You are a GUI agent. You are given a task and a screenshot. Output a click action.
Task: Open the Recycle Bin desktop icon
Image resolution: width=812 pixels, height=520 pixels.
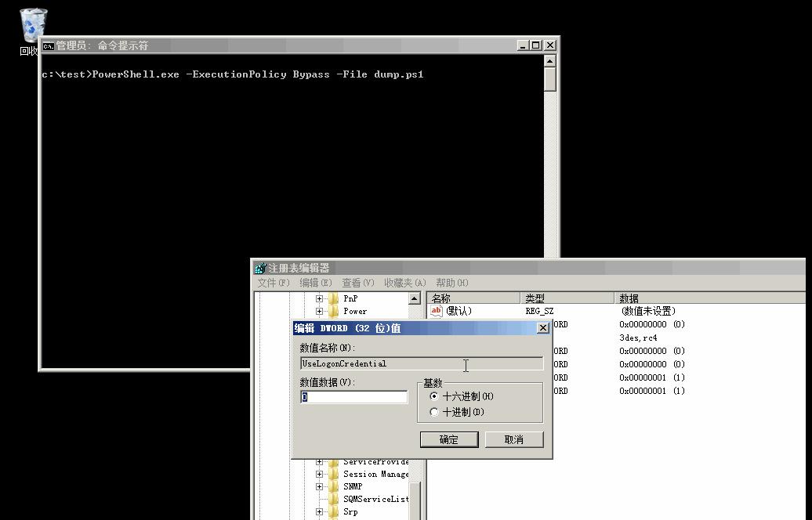[x=33, y=26]
